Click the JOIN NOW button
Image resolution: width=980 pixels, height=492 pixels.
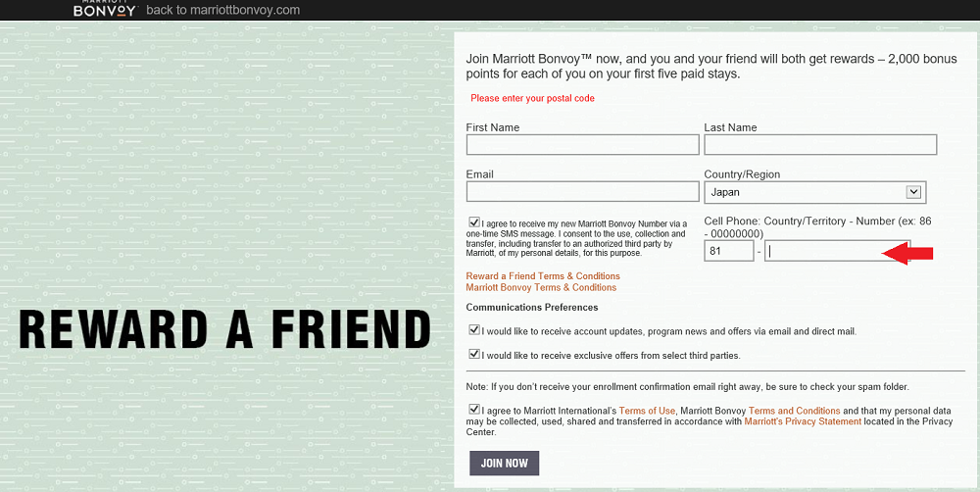click(505, 464)
